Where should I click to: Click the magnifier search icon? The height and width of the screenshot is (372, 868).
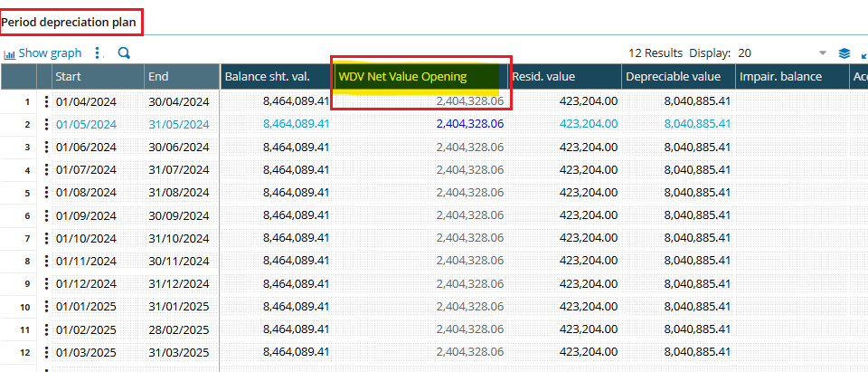point(124,53)
